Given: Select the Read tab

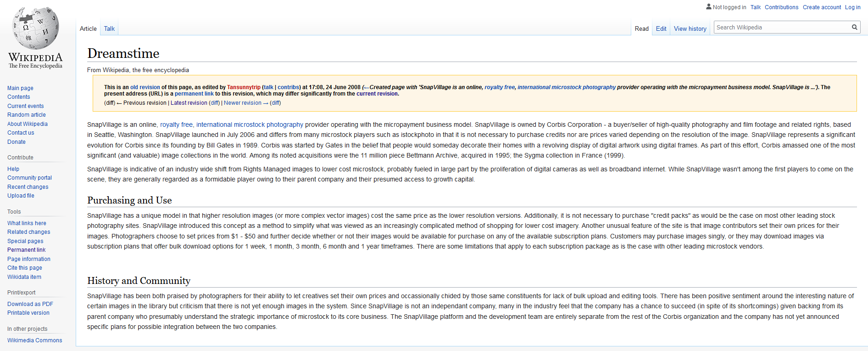Looking at the screenshot, I should click(641, 28).
